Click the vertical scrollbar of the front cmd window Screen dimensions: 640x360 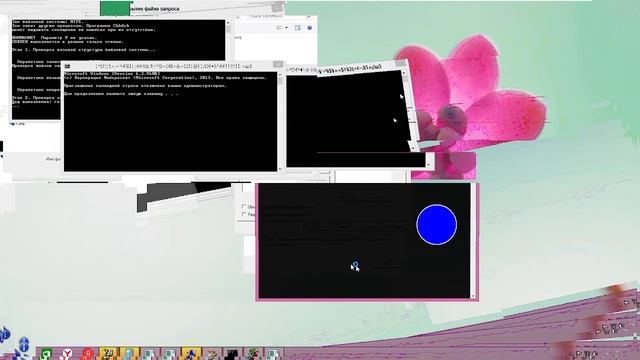click(280, 121)
